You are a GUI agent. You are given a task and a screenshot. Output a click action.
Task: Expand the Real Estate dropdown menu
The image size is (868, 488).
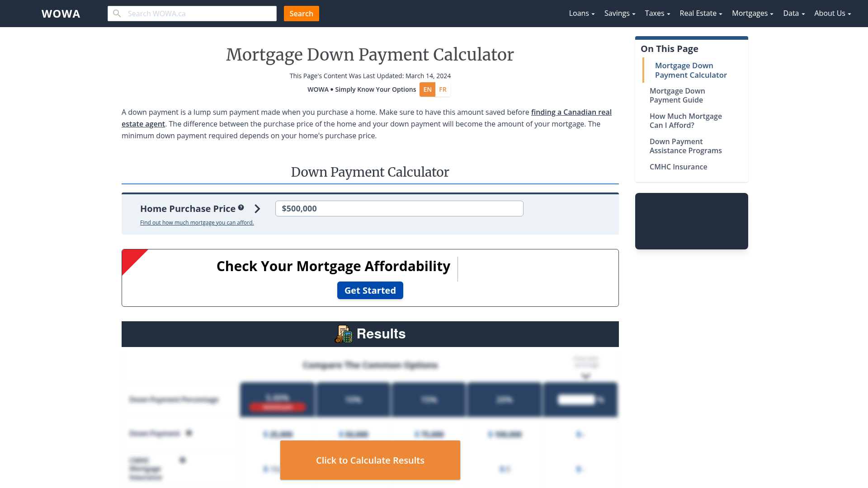pyautogui.click(x=700, y=13)
